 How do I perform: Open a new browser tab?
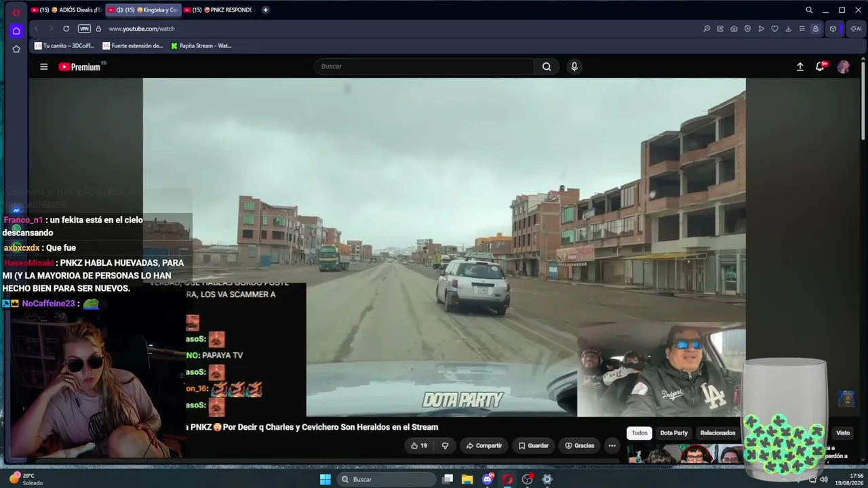tap(265, 10)
